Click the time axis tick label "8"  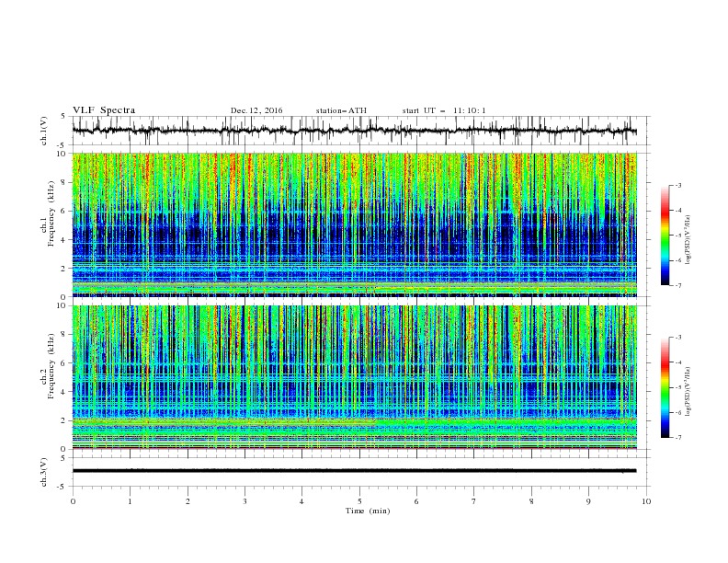click(x=531, y=501)
